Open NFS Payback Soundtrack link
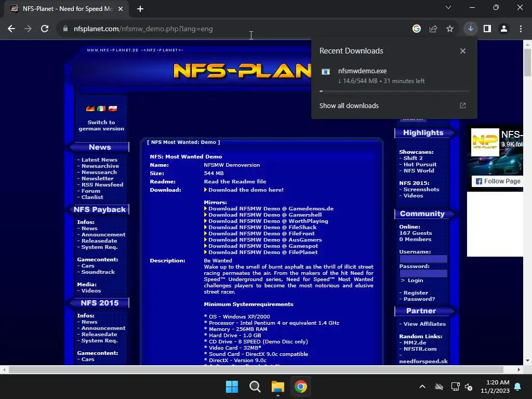 coord(98,272)
